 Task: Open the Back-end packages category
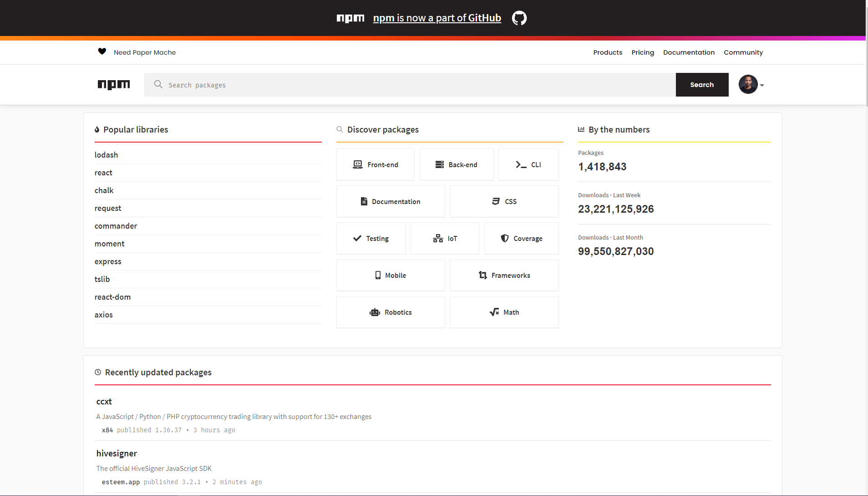tap(457, 164)
